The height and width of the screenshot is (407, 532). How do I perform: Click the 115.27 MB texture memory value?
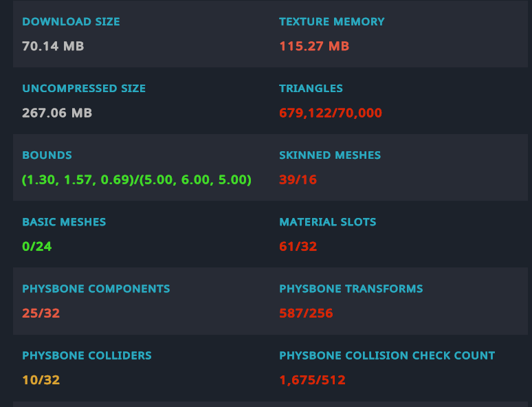click(x=314, y=46)
